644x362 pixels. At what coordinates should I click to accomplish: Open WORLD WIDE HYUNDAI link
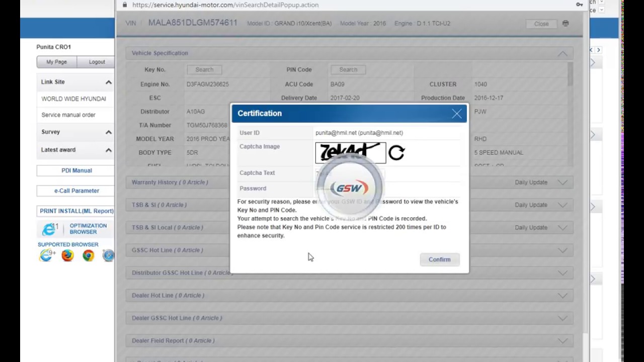pos(73,99)
